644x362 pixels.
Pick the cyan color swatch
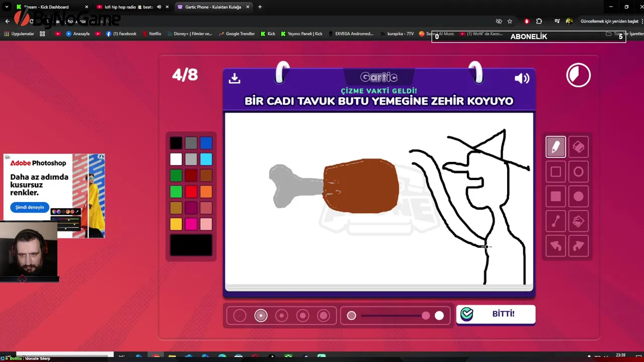pyautogui.click(x=206, y=159)
